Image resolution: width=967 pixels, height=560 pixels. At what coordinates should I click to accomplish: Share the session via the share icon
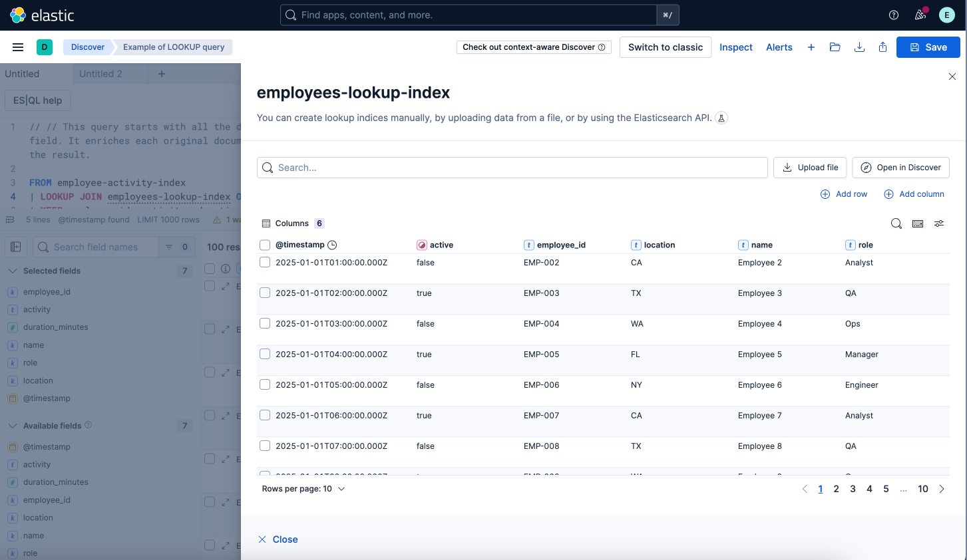tap(882, 47)
